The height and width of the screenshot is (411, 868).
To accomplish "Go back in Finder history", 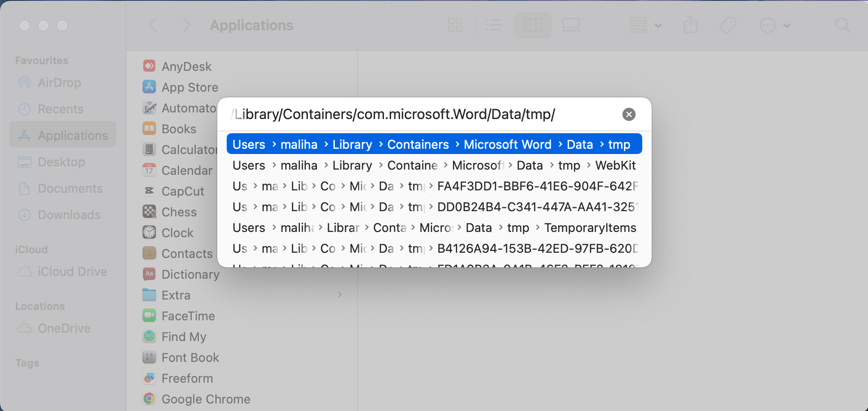I will pos(153,25).
